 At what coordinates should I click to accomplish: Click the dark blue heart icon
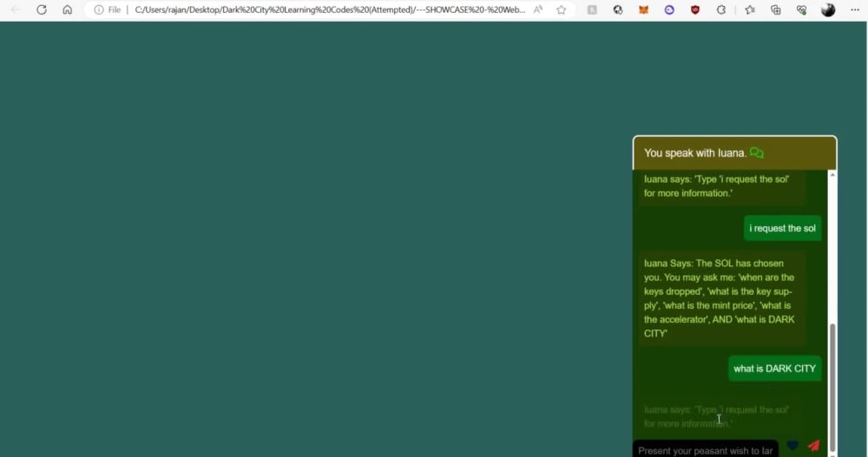[x=792, y=446]
